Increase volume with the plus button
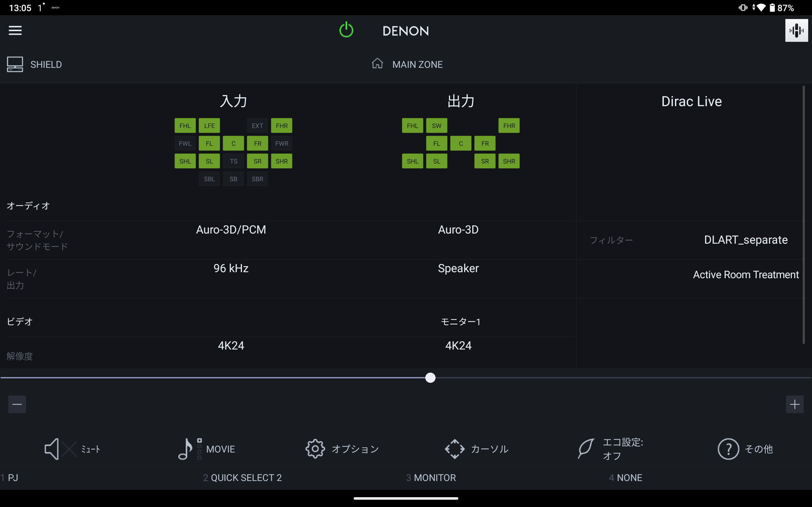This screenshot has height=507, width=812. coord(795,404)
